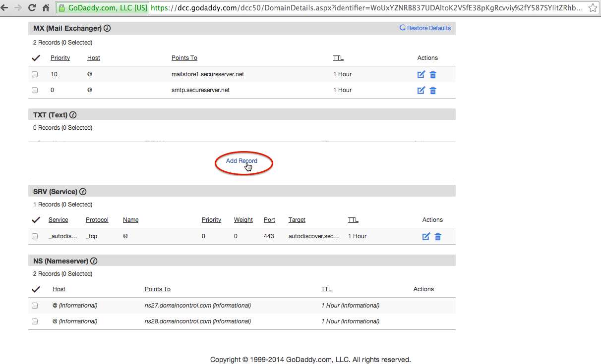Edit the mailstore1.secureserver.net MX record
The image size is (601, 364).
click(x=421, y=75)
